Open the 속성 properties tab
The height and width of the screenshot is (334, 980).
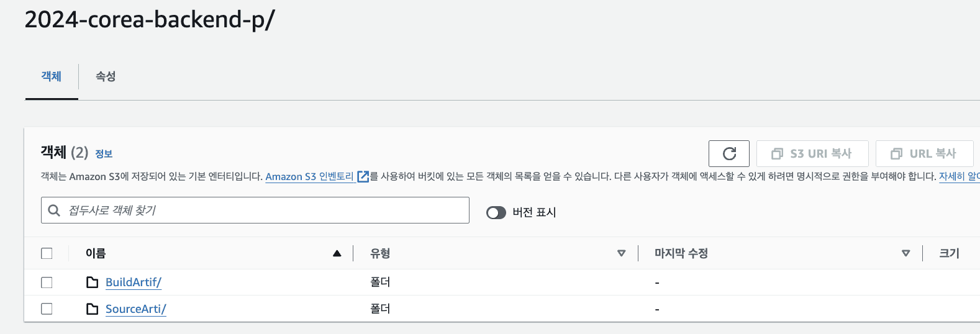pos(106,76)
